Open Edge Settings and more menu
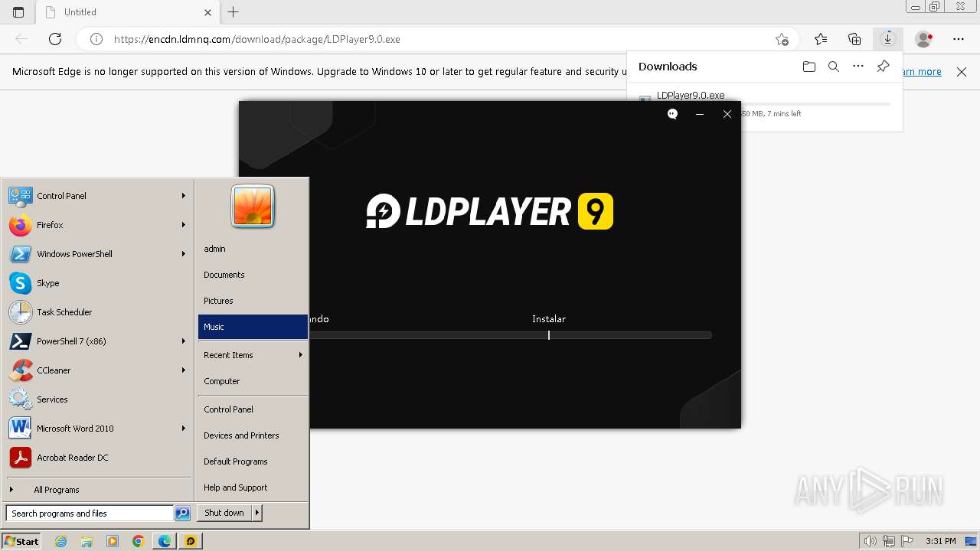Viewport: 980px width, 551px height. point(959,39)
